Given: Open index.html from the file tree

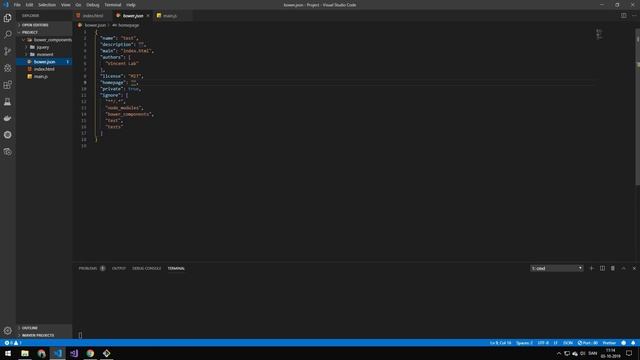Looking at the screenshot, I should coord(44,69).
